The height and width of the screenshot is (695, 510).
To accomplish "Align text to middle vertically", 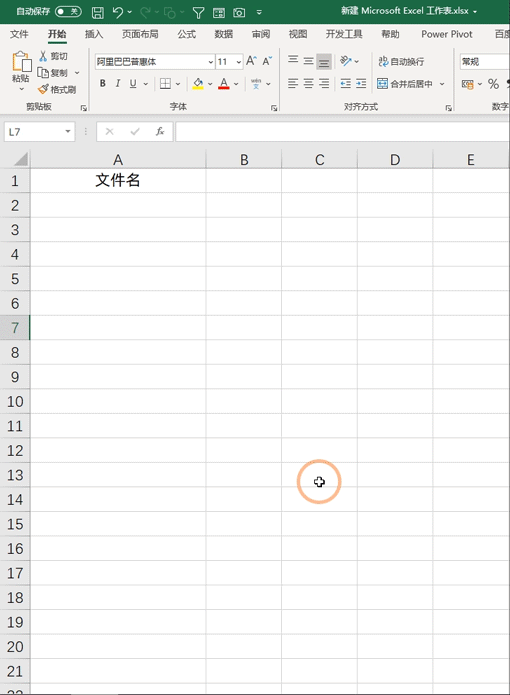I will [x=308, y=61].
